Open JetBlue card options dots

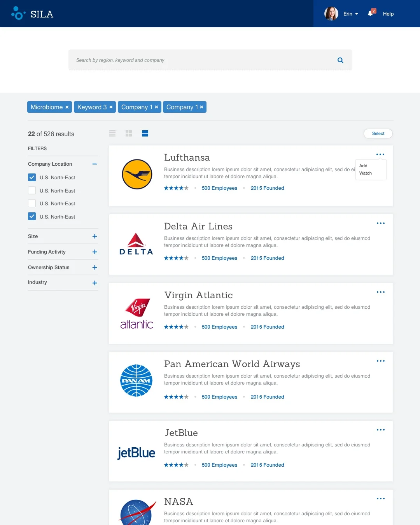[x=381, y=430]
